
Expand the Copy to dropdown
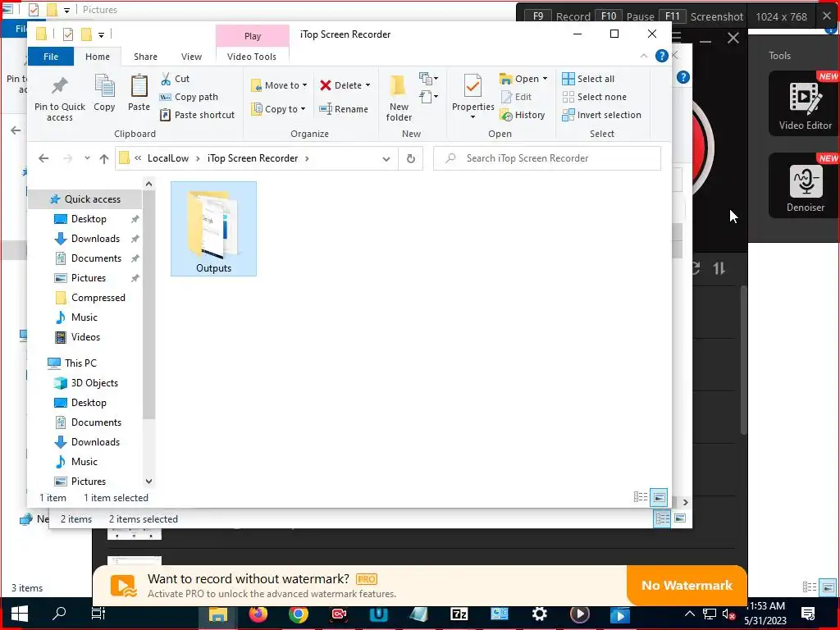[x=303, y=109]
